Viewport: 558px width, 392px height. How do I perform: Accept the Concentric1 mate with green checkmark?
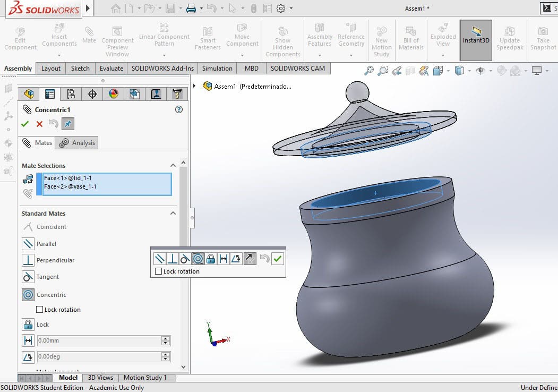click(25, 124)
